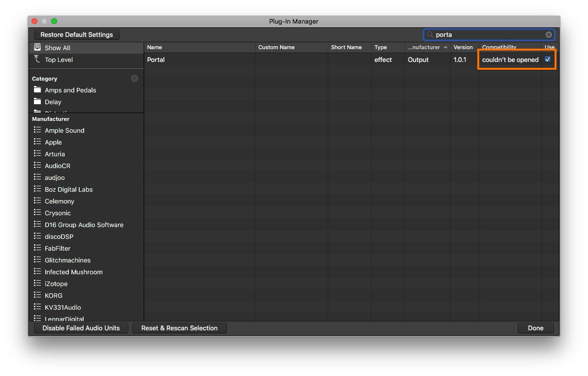Image resolution: width=588 pixels, height=376 pixels.
Task: Uncheck the Use checkbox for Portal
Action: tap(548, 59)
